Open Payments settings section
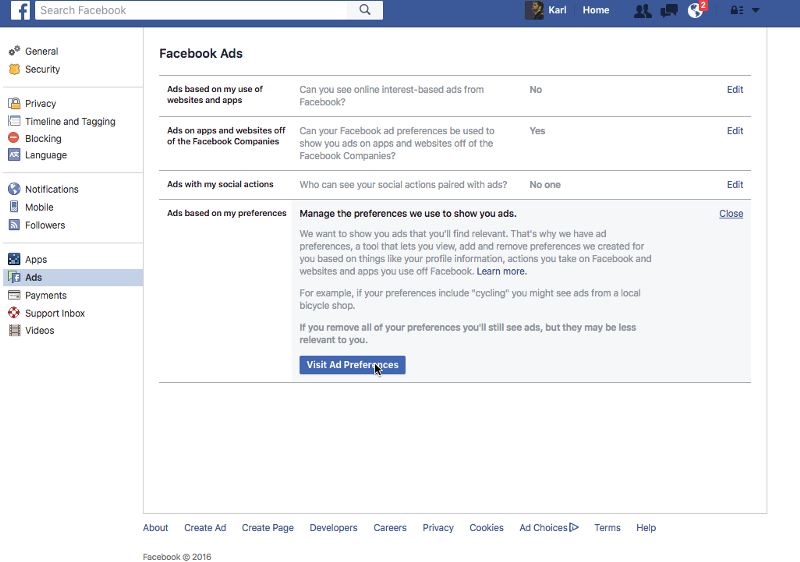 pos(45,295)
